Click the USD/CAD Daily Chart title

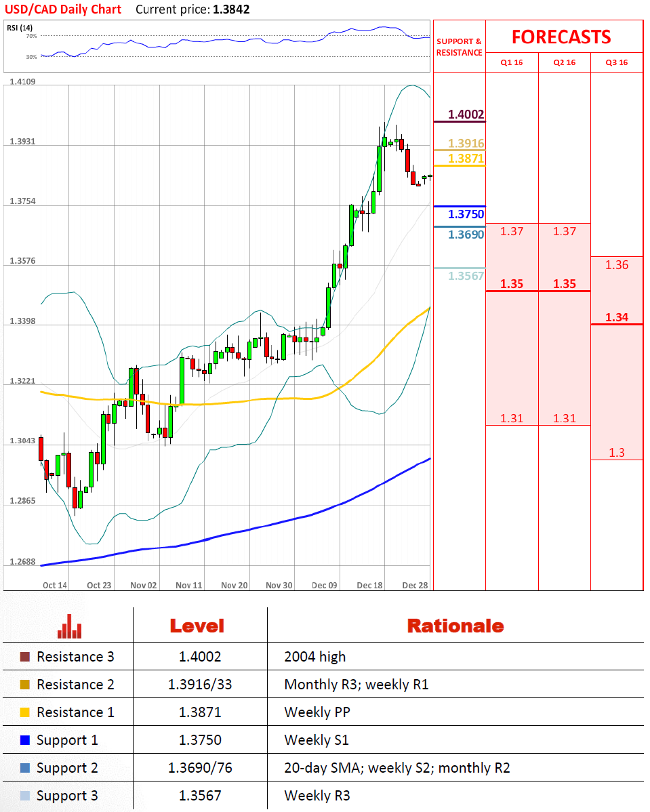coord(62,9)
